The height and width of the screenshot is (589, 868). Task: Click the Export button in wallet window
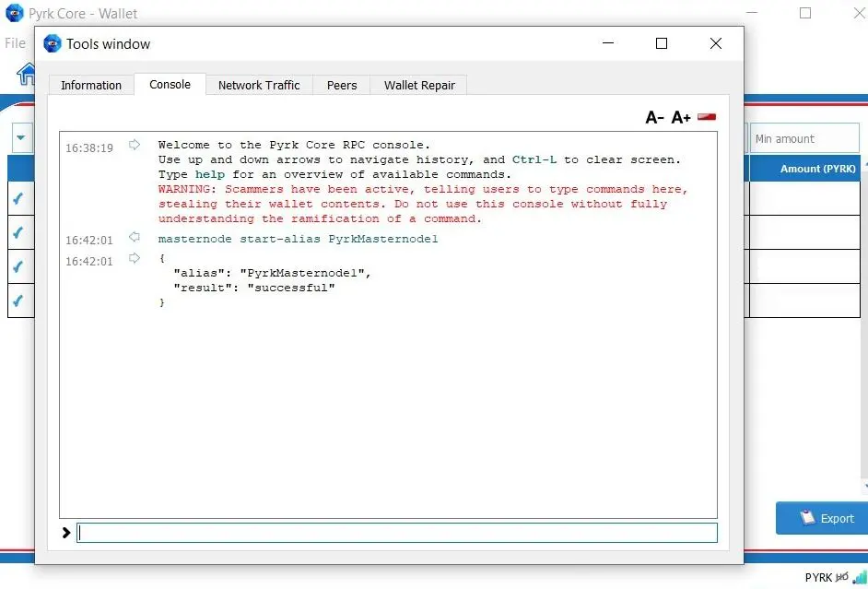pyautogui.click(x=822, y=518)
